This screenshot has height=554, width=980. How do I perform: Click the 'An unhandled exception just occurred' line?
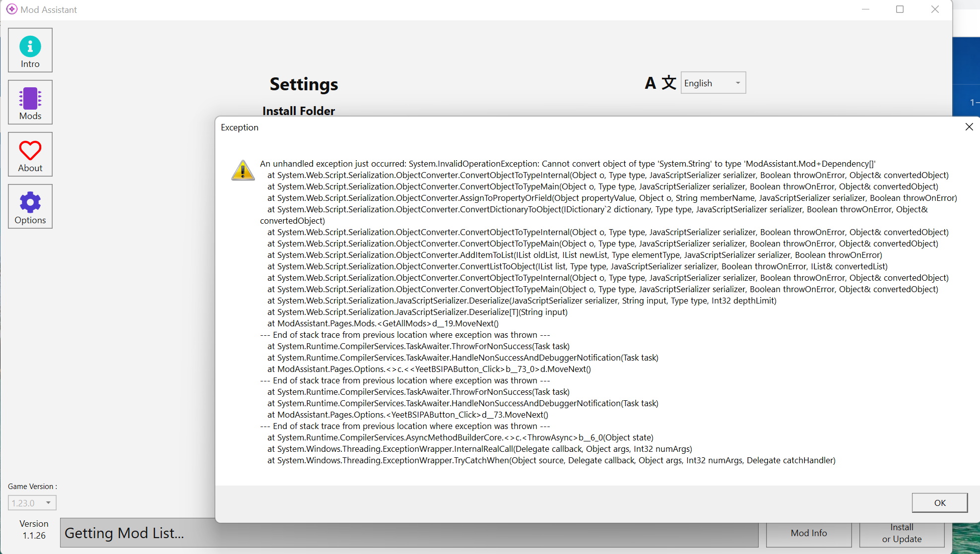(568, 164)
